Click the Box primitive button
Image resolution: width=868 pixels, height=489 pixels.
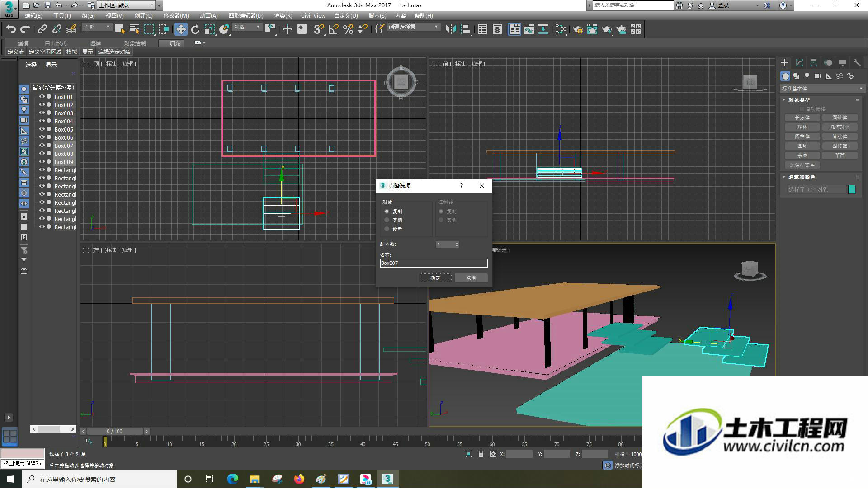802,118
